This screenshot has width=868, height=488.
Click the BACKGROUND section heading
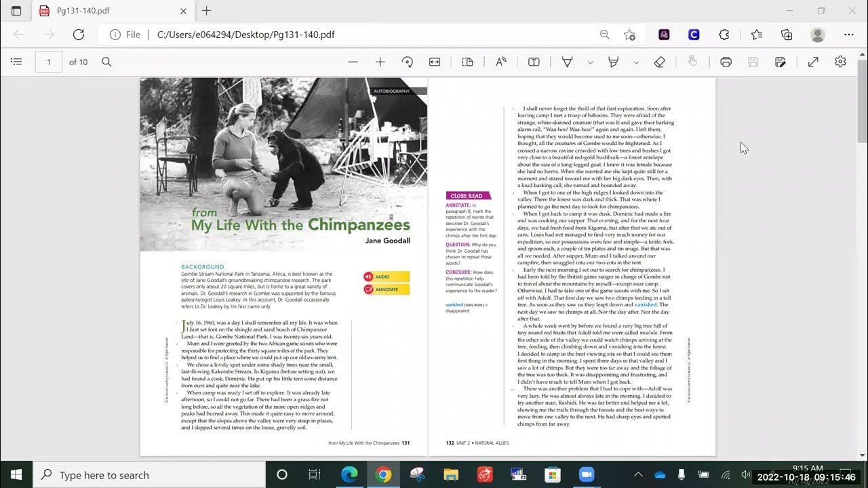coord(203,267)
